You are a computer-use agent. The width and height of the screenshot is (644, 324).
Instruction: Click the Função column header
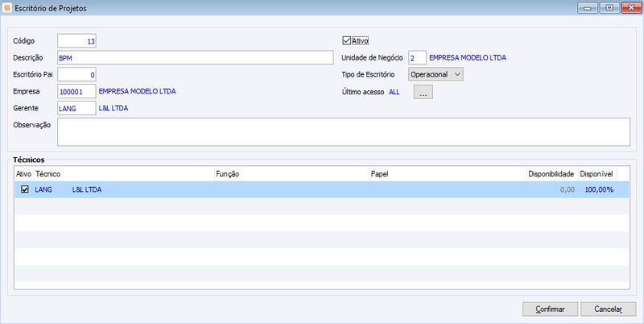pyautogui.click(x=291, y=174)
